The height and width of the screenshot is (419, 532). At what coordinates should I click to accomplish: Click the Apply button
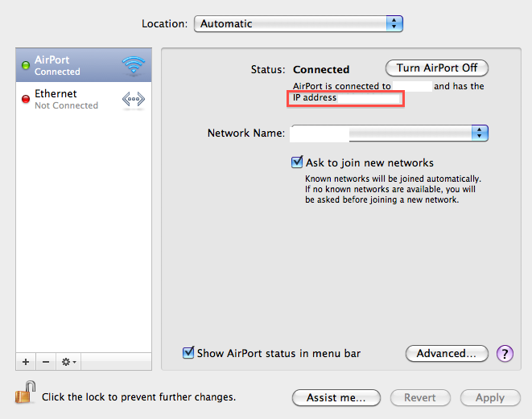tap(490, 397)
